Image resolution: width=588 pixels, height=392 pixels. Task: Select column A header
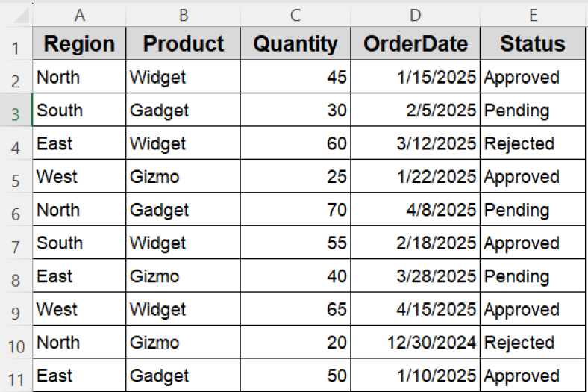79,13
